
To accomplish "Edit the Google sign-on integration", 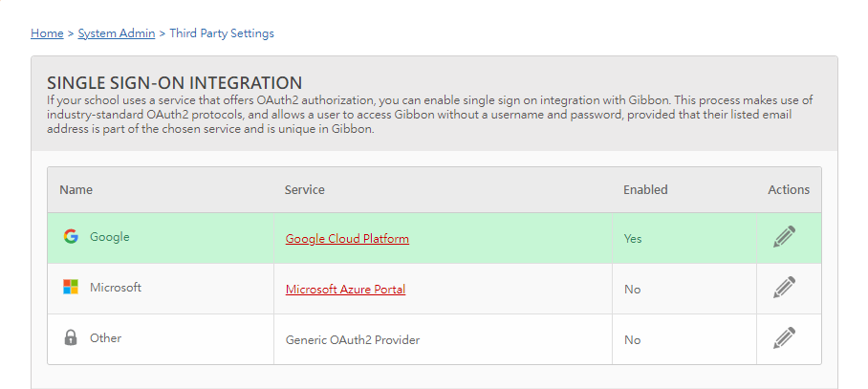I will tap(785, 237).
